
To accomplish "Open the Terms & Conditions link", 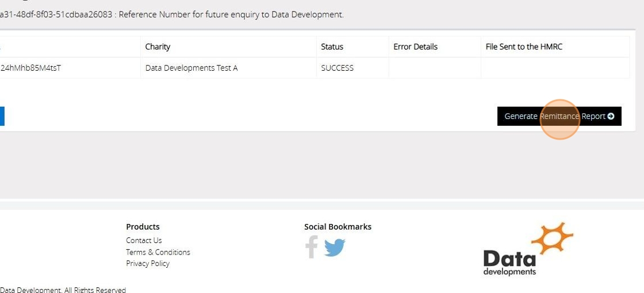I will 158,252.
